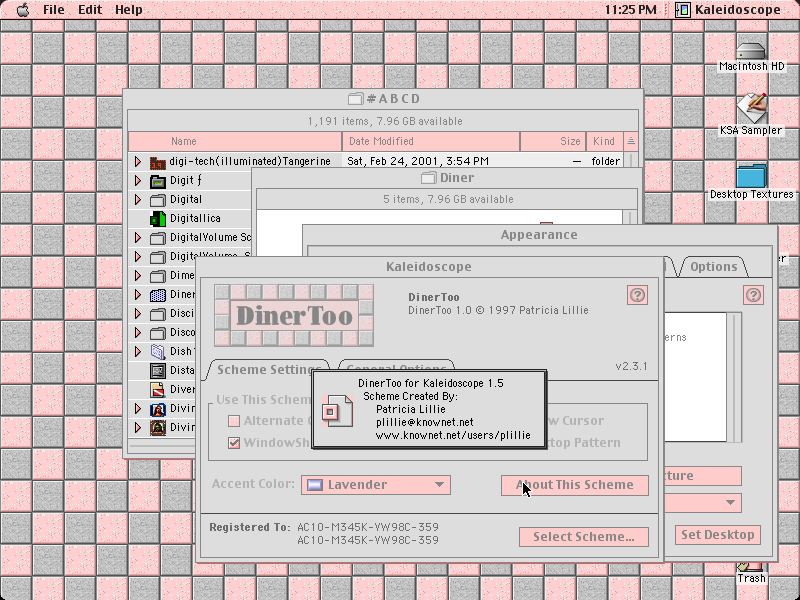Click the DinerToo scheme preview image
Viewport: 800px width, 600px height.
pyautogui.click(x=294, y=315)
